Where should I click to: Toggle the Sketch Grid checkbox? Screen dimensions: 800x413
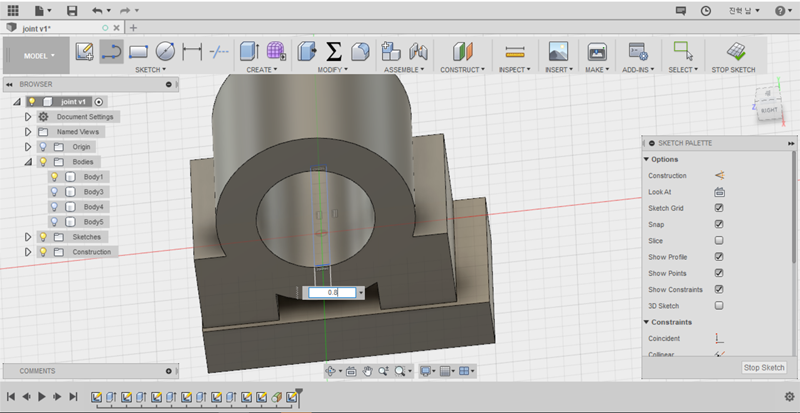(x=719, y=208)
